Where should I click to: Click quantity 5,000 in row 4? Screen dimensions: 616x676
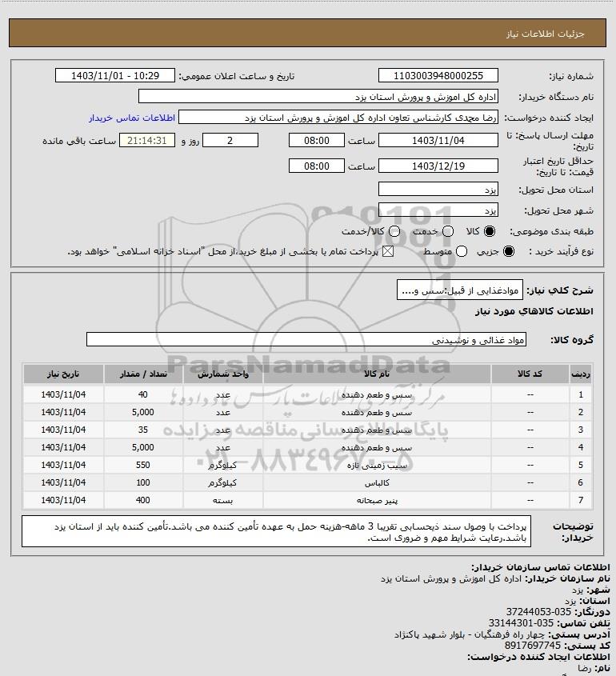[x=143, y=447]
